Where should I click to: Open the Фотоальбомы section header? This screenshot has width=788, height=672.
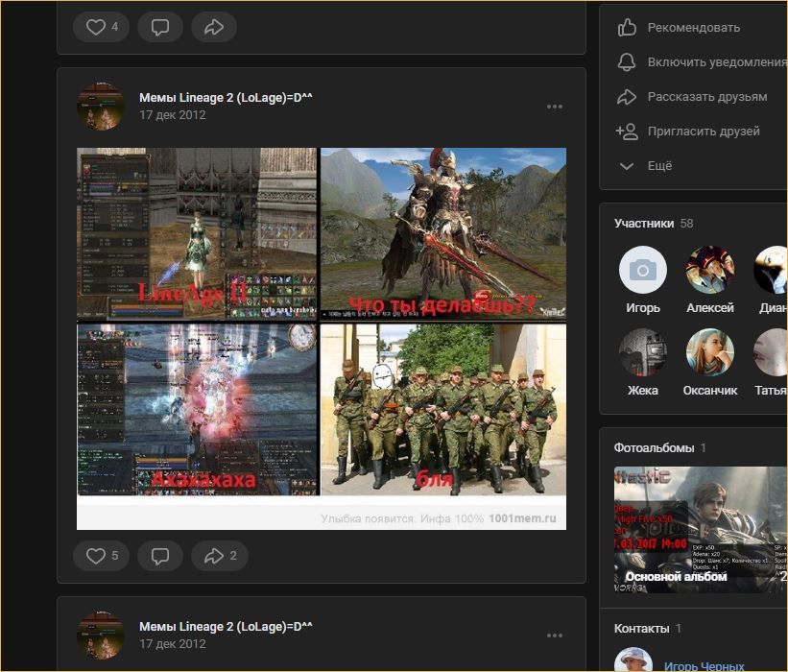[x=659, y=447]
